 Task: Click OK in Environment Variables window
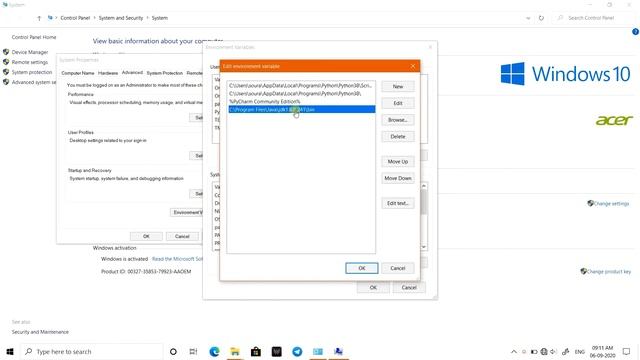[373, 288]
